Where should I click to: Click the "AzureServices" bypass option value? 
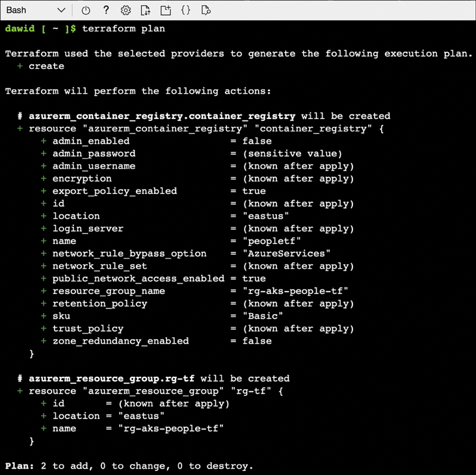(x=287, y=253)
